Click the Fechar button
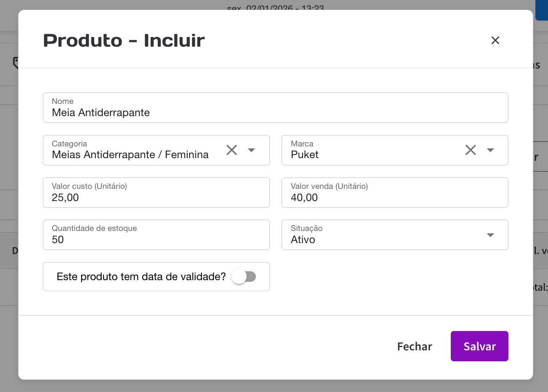Viewport: 548px width, 392px height. pyautogui.click(x=414, y=346)
